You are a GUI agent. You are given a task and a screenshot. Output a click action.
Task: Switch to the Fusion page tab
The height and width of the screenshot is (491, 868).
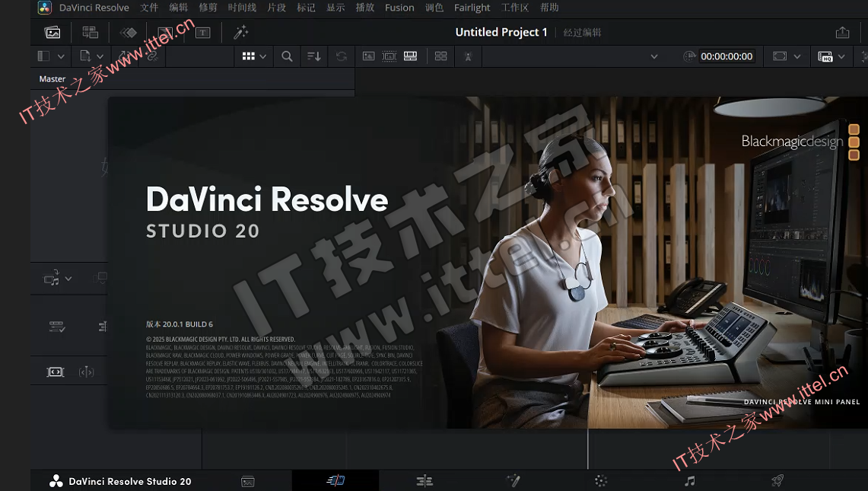pyautogui.click(x=513, y=480)
